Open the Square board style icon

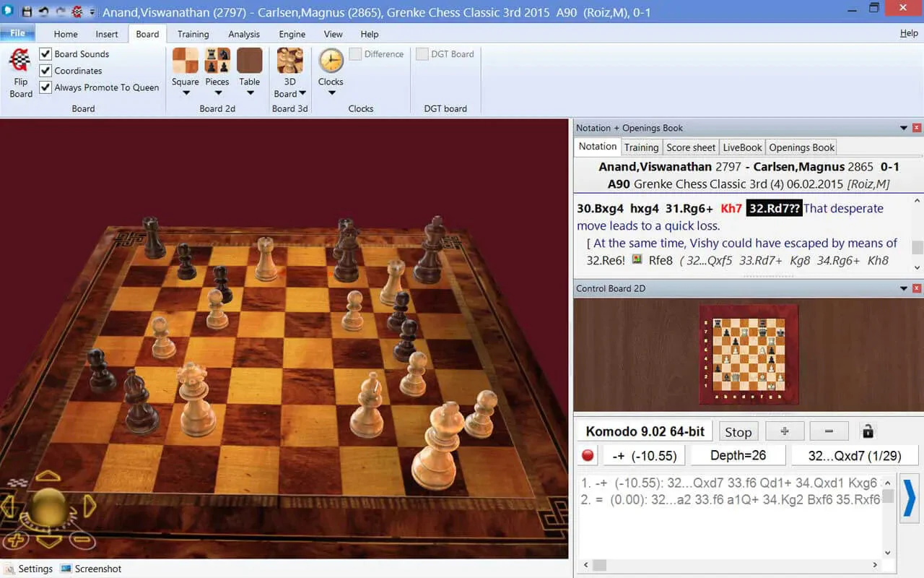tap(186, 61)
